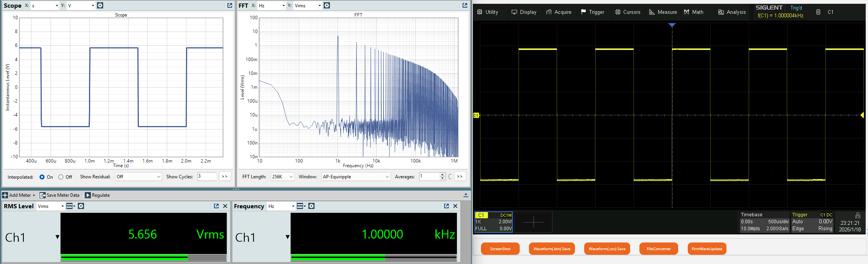Viewport: 868px width, 264px height.
Task: Open the Siglent Utility menu
Action: click(488, 12)
